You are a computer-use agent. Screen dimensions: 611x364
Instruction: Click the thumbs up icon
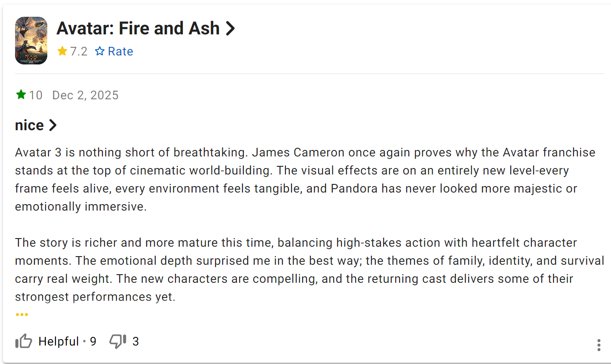coord(24,341)
